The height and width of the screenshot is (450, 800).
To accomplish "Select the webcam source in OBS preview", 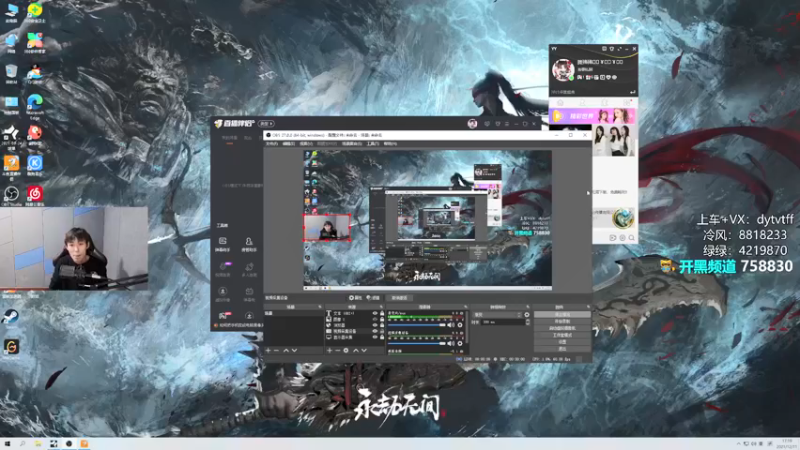I will (x=327, y=228).
